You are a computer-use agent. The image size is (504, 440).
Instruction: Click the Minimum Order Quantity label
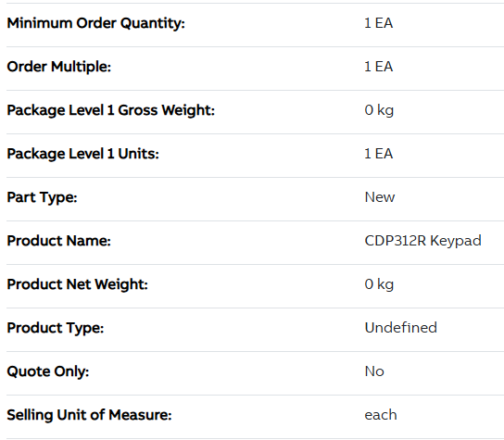(x=95, y=23)
